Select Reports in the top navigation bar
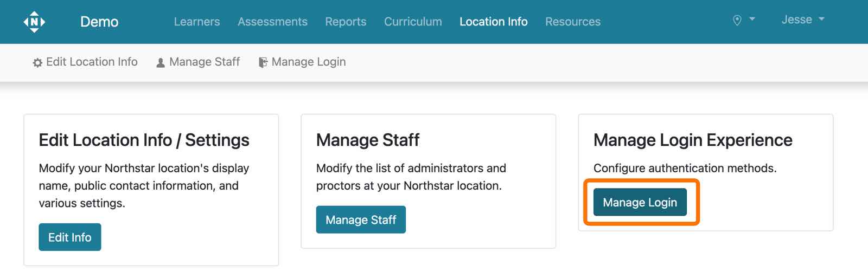 click(346, 22)
